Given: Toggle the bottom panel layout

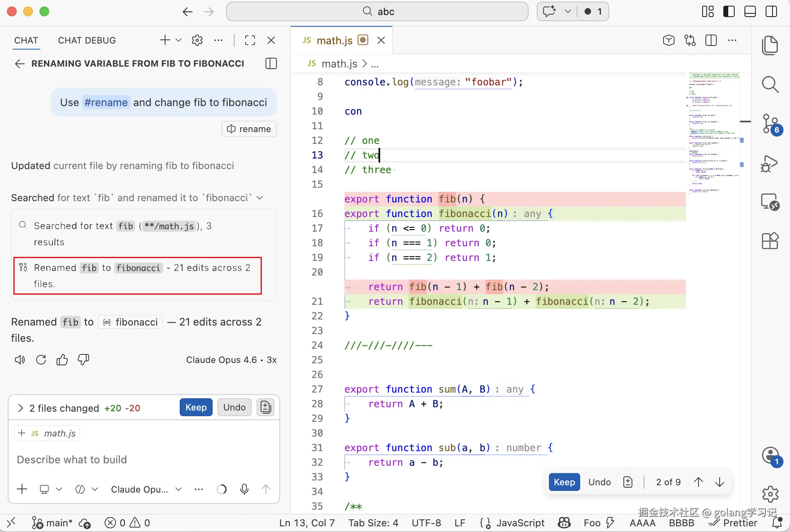Looking at the screenshot, I should (x=750, y=11).
